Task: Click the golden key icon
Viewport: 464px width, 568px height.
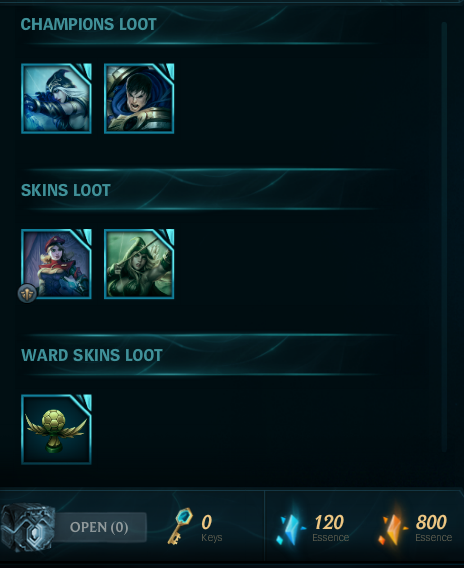Action: 180,526
